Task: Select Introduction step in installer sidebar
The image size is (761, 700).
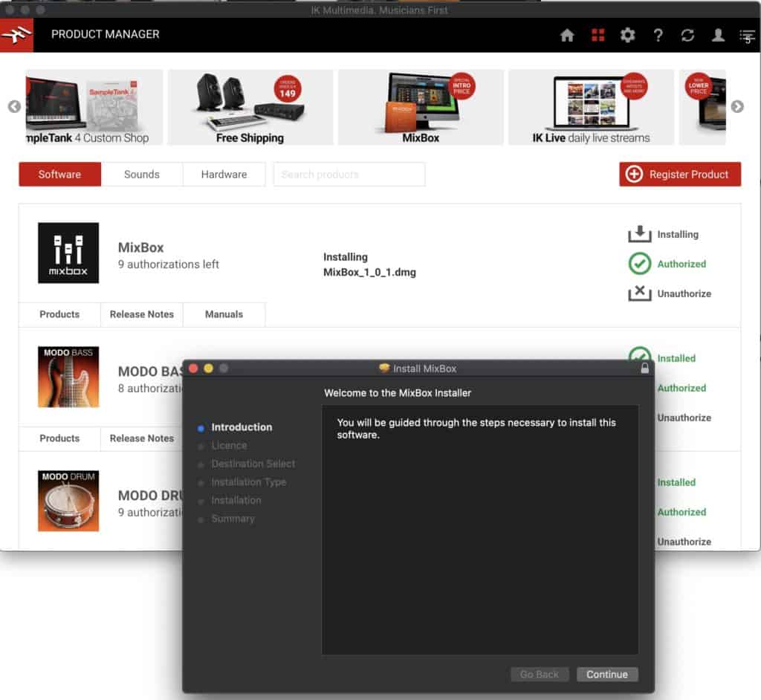Action: 242,427
